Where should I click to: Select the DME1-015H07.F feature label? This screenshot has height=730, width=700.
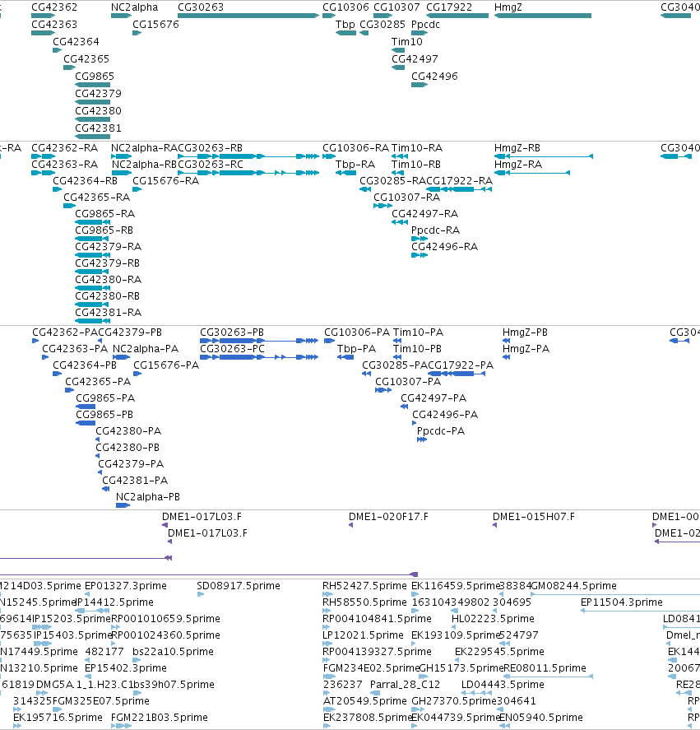coord(534,517)
